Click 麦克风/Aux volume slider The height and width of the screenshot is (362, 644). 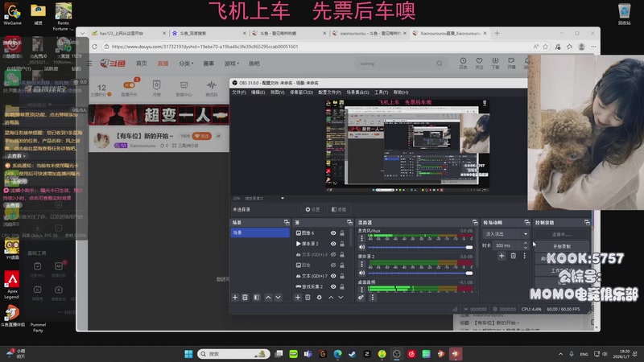(420, 247)
